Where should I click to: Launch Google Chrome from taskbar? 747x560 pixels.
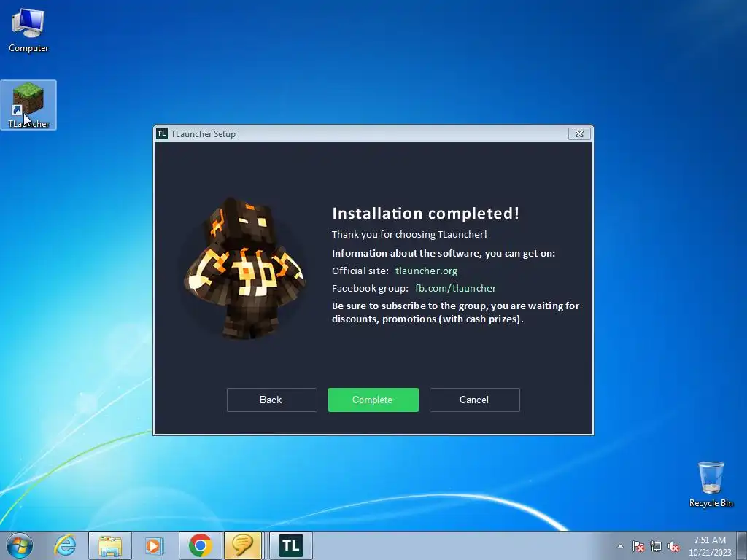[x=201, y=545]
